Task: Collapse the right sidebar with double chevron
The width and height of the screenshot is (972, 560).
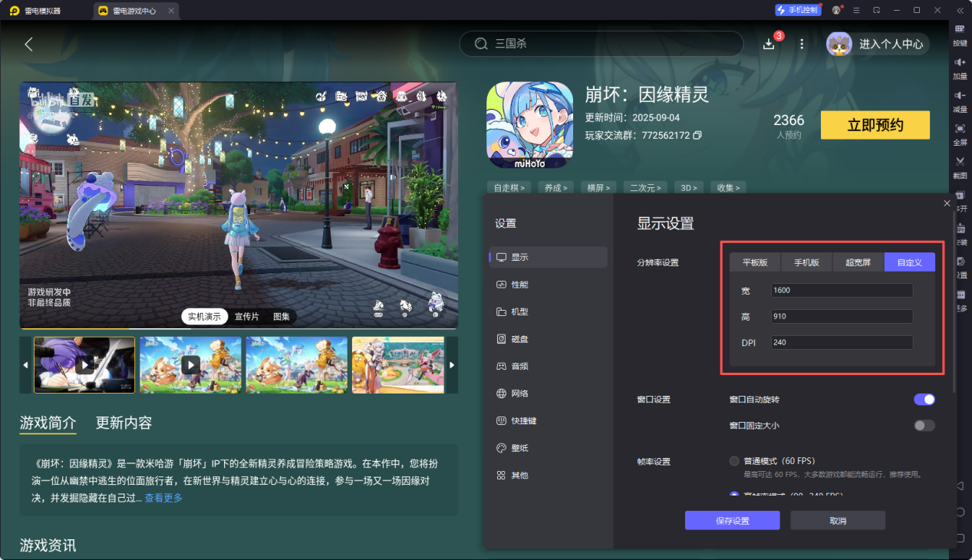Action: (959, 10)
